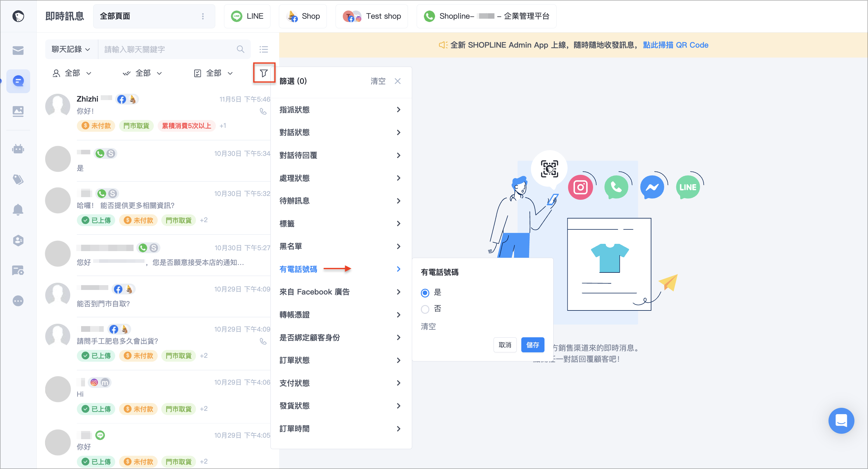Image resolution: width=868 pixels, height=469 pixels.
Task: Click 儲存 to save phone number filter
Action: click(532, 345)
